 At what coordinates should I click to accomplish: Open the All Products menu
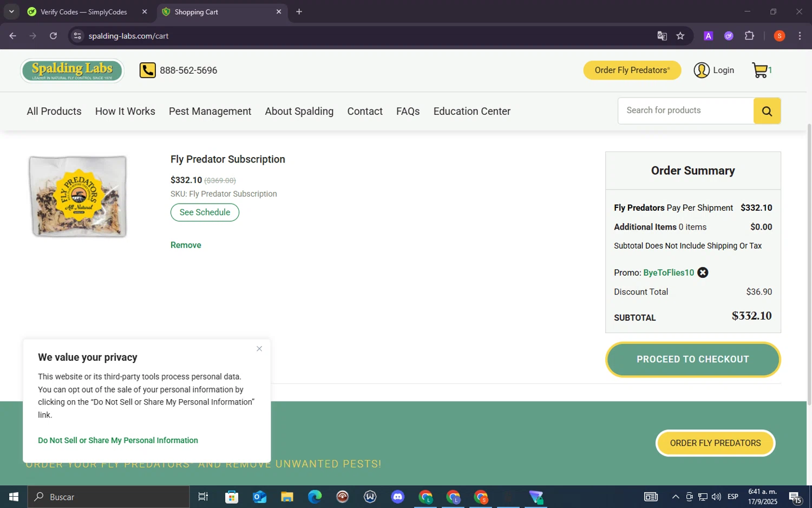54,111
